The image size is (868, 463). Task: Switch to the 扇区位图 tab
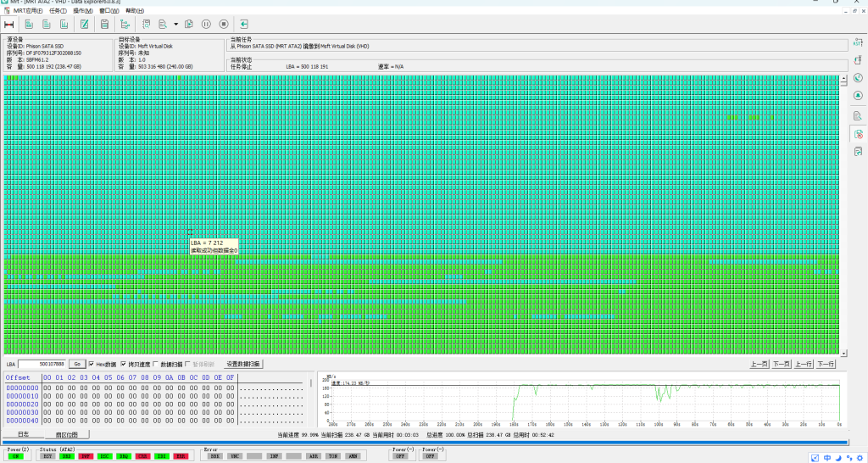click(x=67, y=434)
